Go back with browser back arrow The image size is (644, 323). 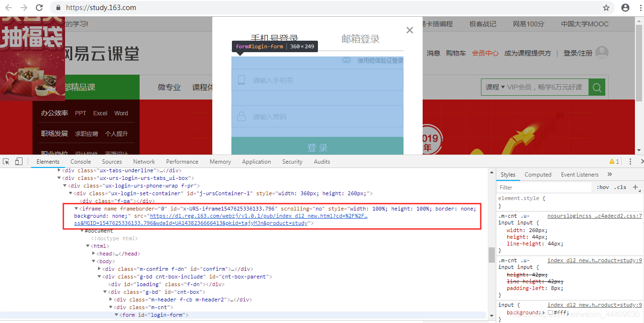[10, 8]
